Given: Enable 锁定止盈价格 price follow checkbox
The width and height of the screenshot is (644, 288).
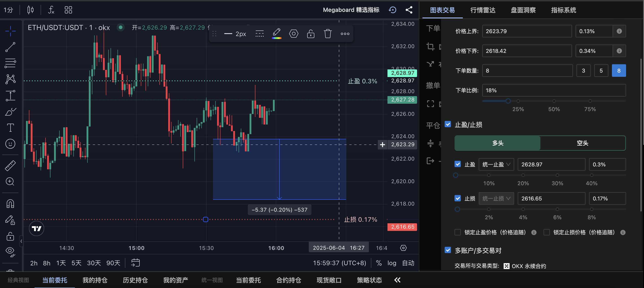Looking at the screenshot, I should (457, 232).
